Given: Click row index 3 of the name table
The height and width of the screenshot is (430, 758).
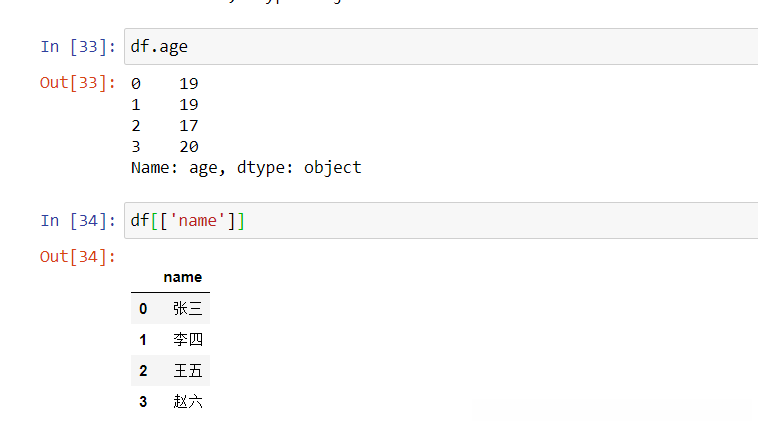Looking at the screenshot, I should point(143,402).
